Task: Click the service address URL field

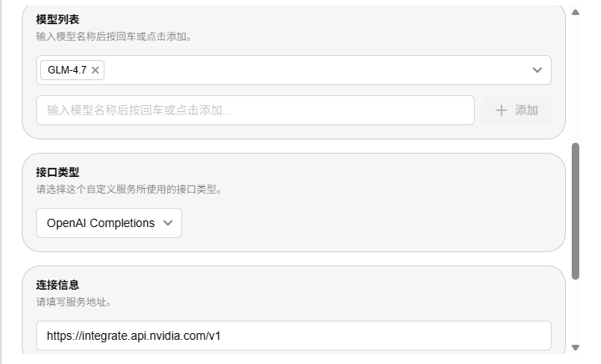Action: pyautogui.click(x=293, y=336)
